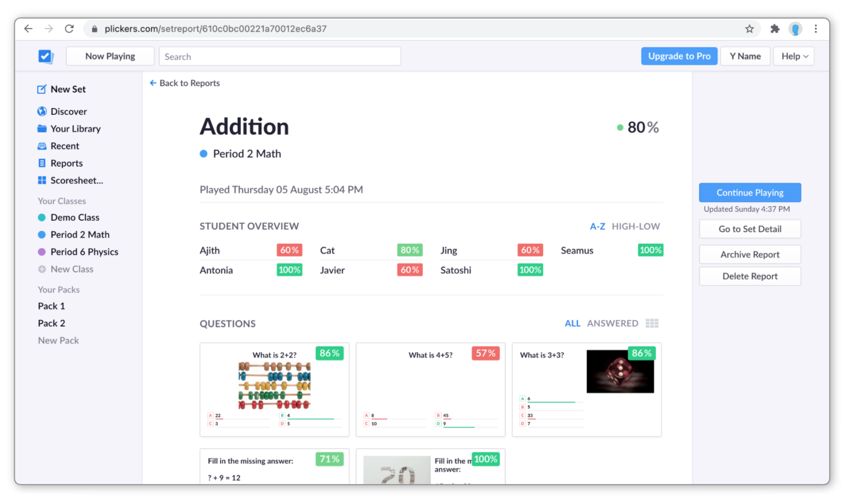Click the browser back arrow

tap(28, 29)
